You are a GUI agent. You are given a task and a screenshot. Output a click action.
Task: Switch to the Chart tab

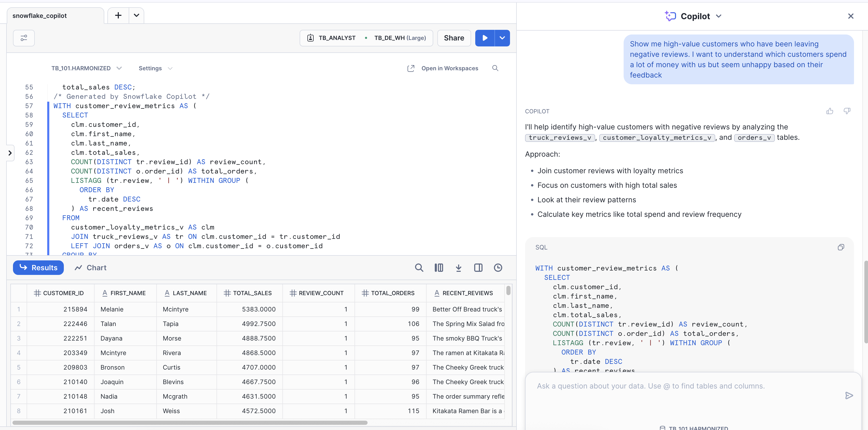(x=90, y=268)
